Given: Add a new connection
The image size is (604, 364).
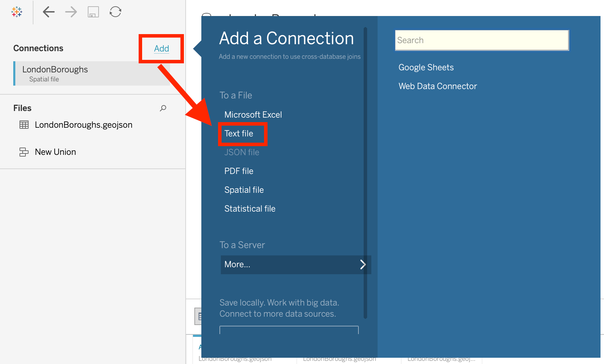Looking at the screenshot, I should point(162,48).
